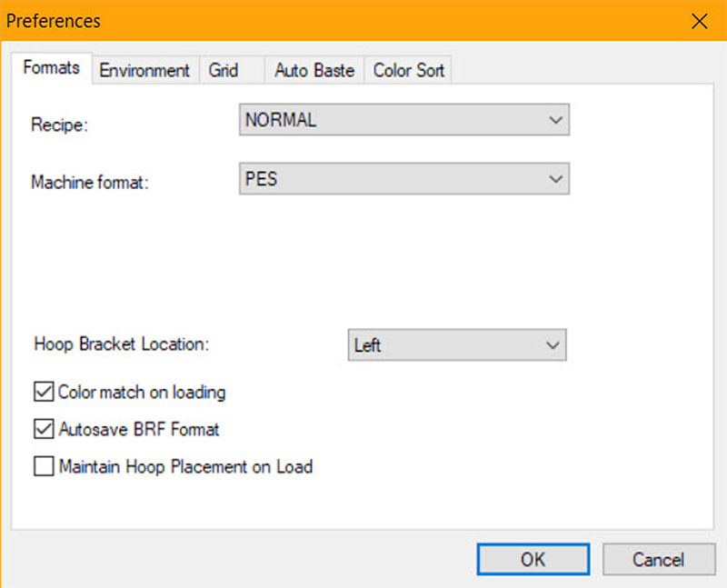Image resolution: width=727 pixels, height=588 pixels.
Task: Enable Maintain Hoop Placement on Load
Action: click(43, 467)
